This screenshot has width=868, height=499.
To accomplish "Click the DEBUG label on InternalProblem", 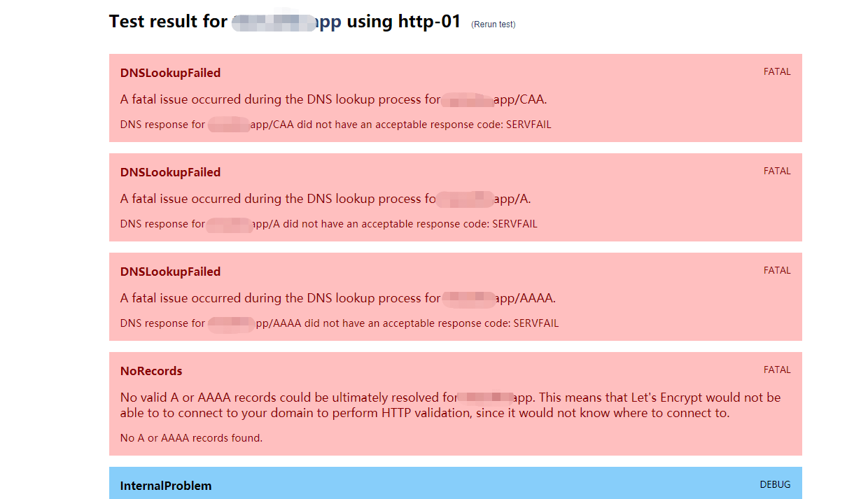I will pos(775,484).
